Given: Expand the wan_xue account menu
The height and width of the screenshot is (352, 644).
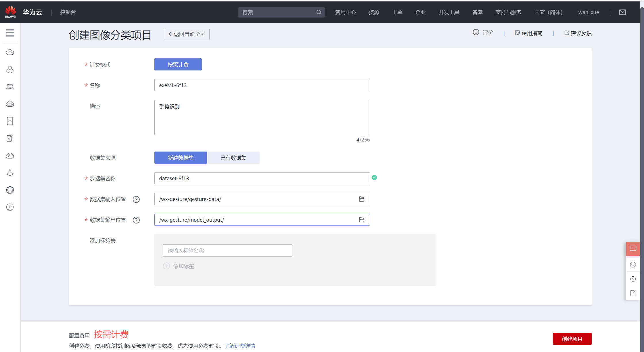Looking at the screenshot, I should click(588, 12).
